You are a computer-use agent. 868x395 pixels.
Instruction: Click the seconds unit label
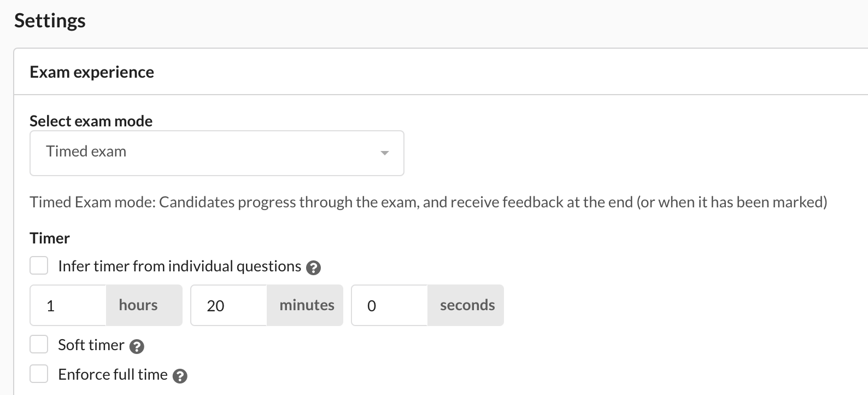click(466, 305)
